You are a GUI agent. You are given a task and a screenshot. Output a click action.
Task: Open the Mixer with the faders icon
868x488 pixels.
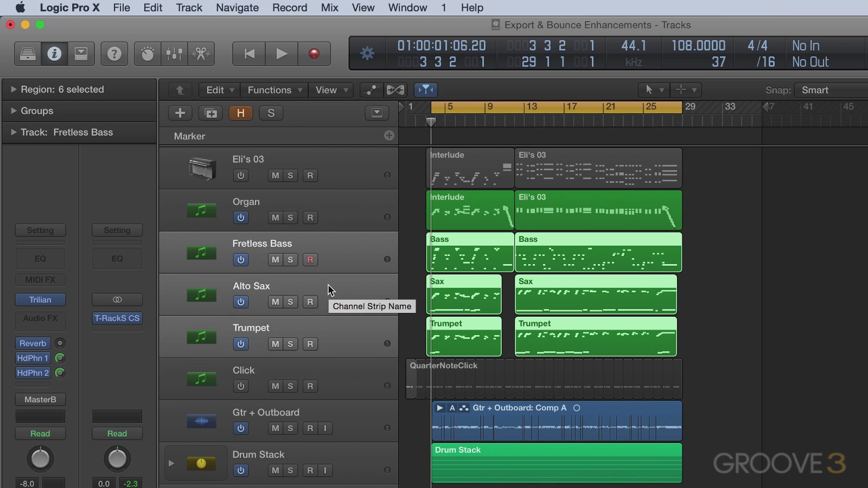tap(174, 54)
